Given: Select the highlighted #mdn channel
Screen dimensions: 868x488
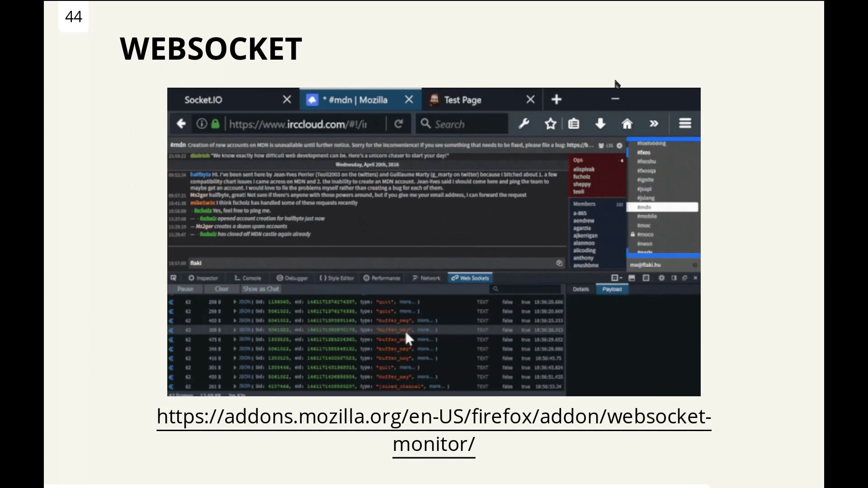Looking at the screenshot, I should coord(662,207).
